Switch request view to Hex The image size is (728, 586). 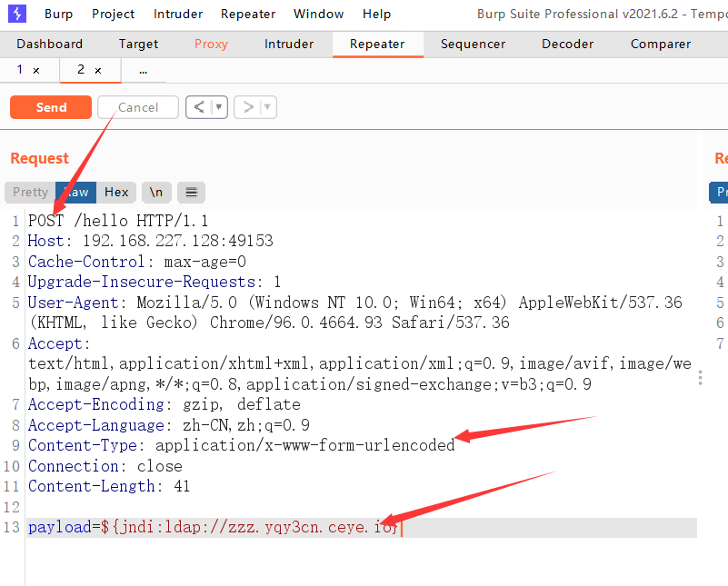[x=116, y=192]
